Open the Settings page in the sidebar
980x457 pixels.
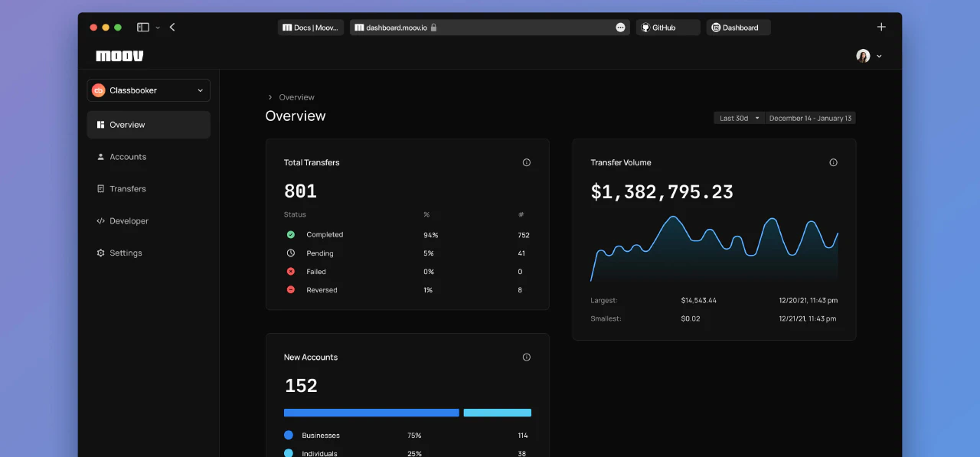click(x=149, y=253)
